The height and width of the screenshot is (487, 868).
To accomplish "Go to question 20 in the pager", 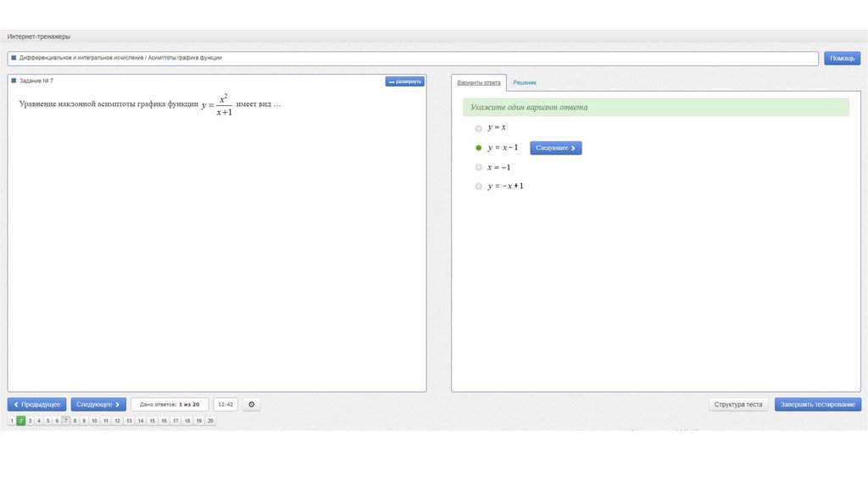I will pyautogui.click(x=210, y=421).
